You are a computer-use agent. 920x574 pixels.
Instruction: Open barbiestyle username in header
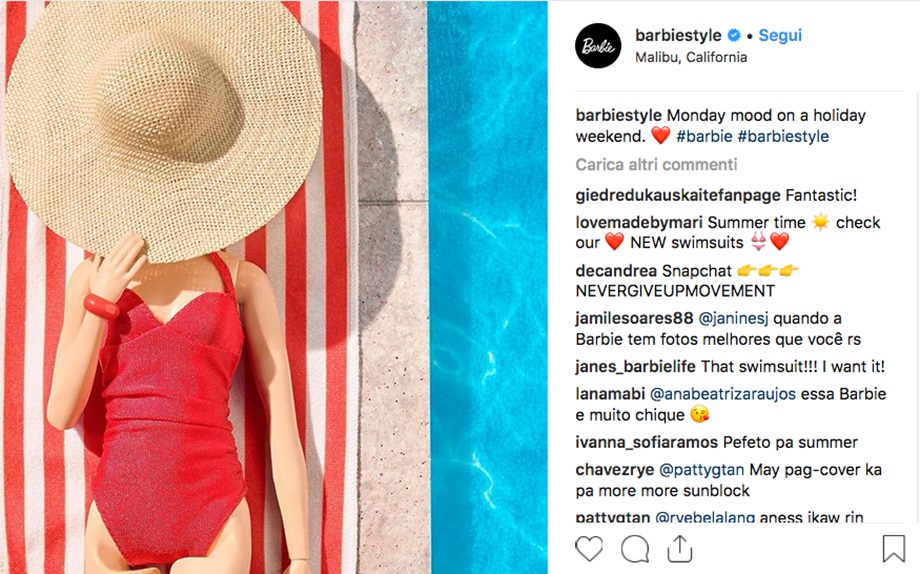tap(678, 35)
